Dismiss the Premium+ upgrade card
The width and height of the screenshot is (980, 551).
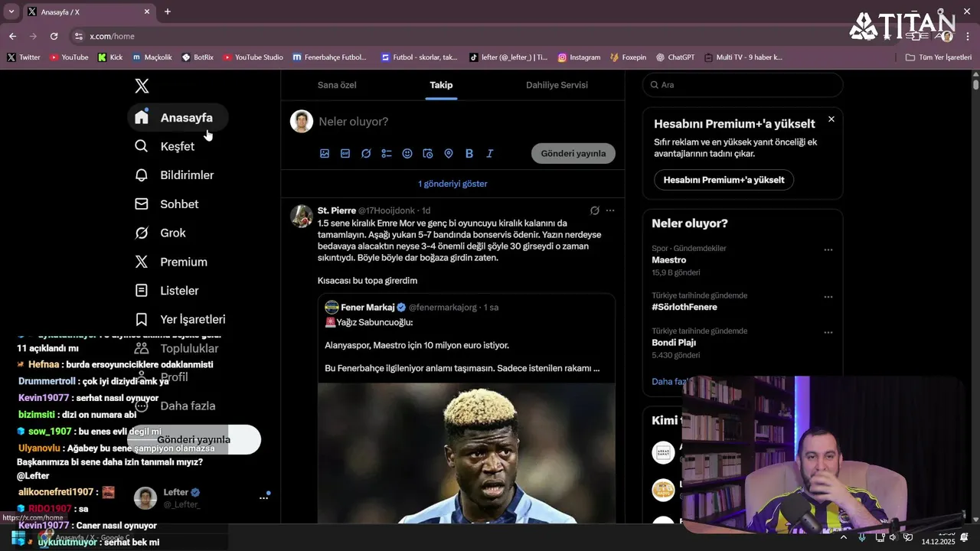click(831, 119)
